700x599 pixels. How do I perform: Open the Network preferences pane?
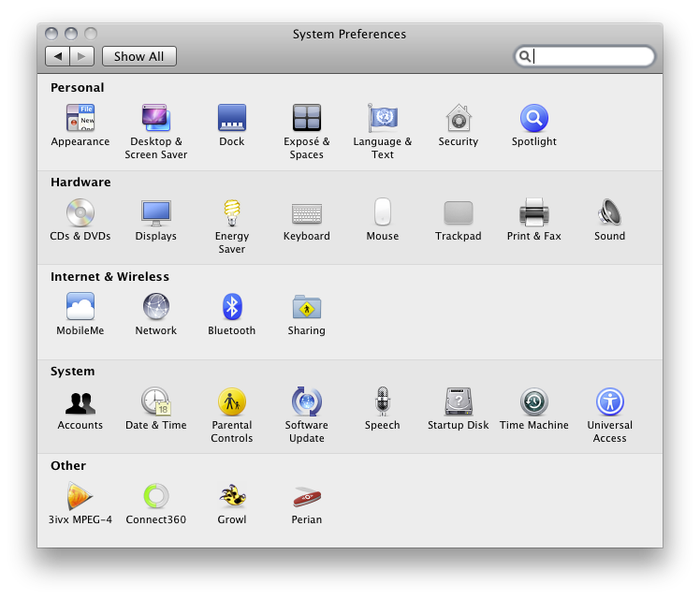pyautogui.click(x=156, y=307)
